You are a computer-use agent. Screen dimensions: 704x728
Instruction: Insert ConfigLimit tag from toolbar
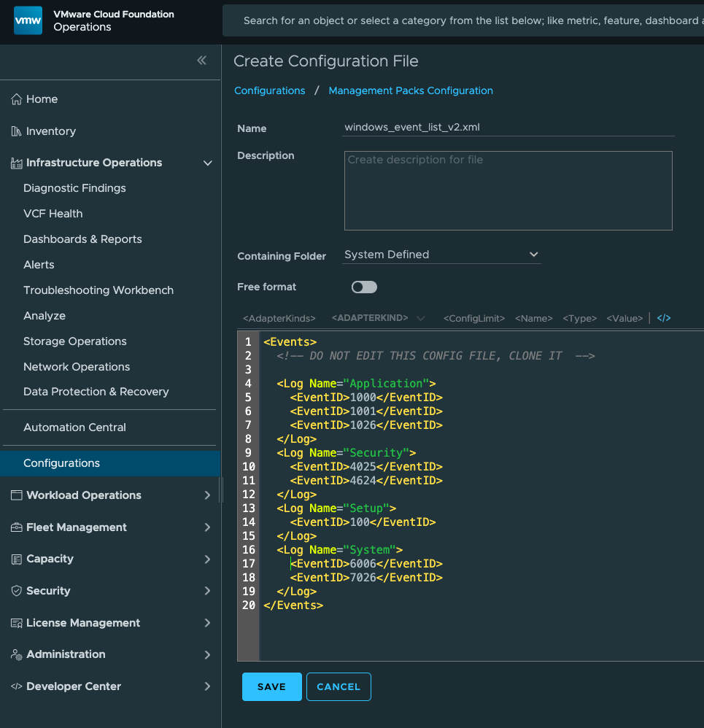pyautogui.click(x=474, y=319)
